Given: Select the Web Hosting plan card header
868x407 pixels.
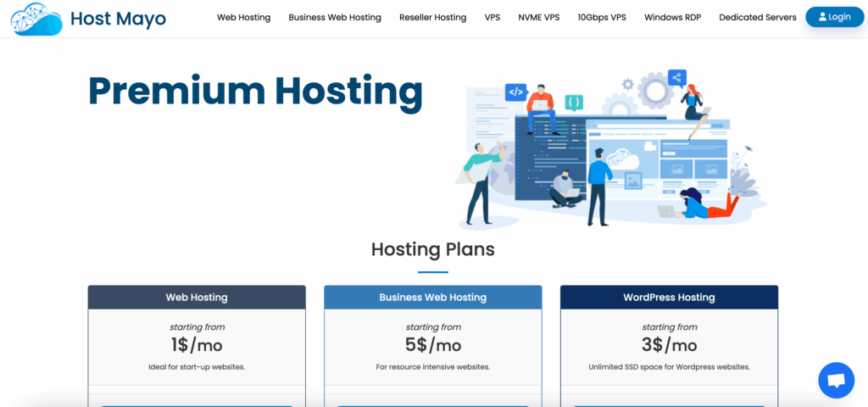Looking at the screenshot, I should click(197, 298).
